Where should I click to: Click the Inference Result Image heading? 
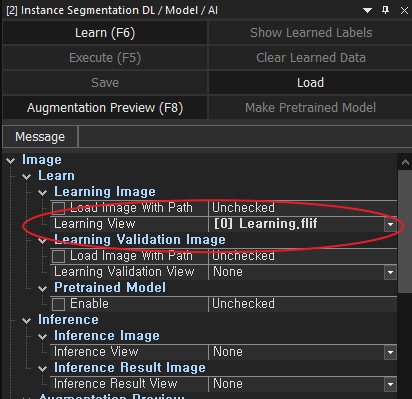130,368
